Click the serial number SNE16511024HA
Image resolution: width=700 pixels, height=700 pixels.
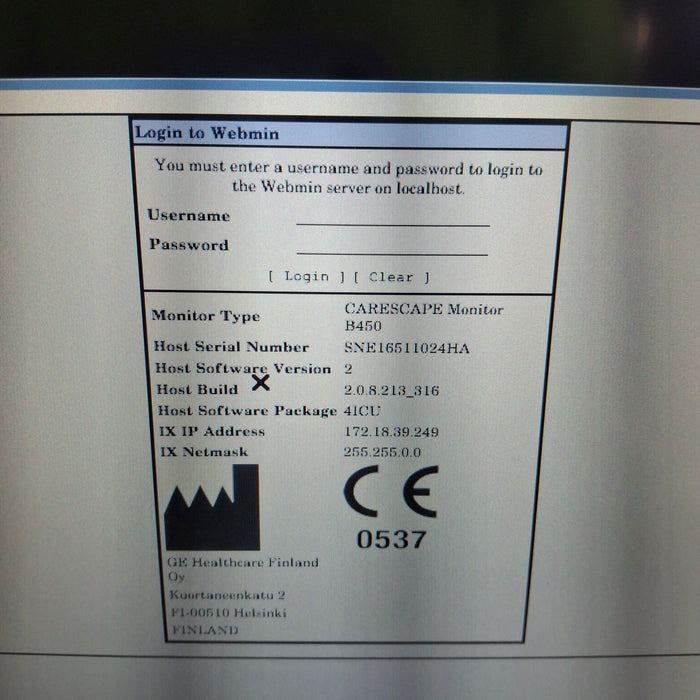tap(406, 348)
